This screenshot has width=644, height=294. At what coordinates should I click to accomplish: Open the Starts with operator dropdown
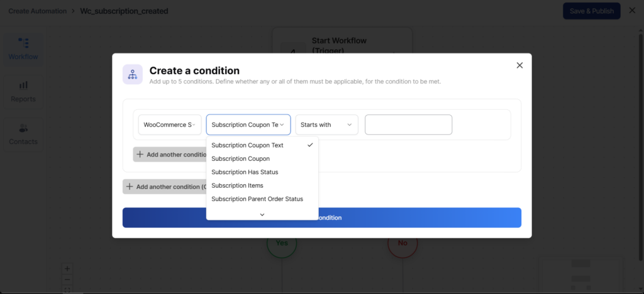coord(326,124)
